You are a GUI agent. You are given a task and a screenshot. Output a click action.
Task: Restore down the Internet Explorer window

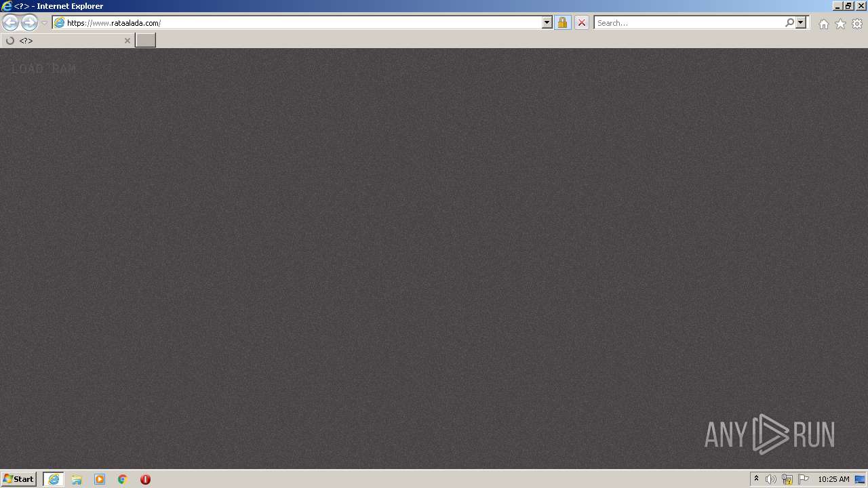click(848, 5)
